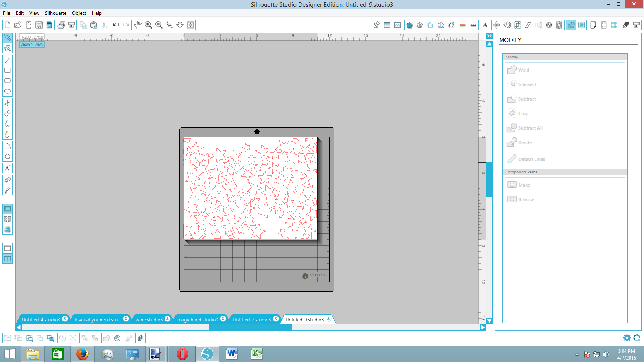Image resolution: width=644 pixels, height=362 pixels.
Task: Select the Draw a Line tool
Action: click(x=8, y=60)
